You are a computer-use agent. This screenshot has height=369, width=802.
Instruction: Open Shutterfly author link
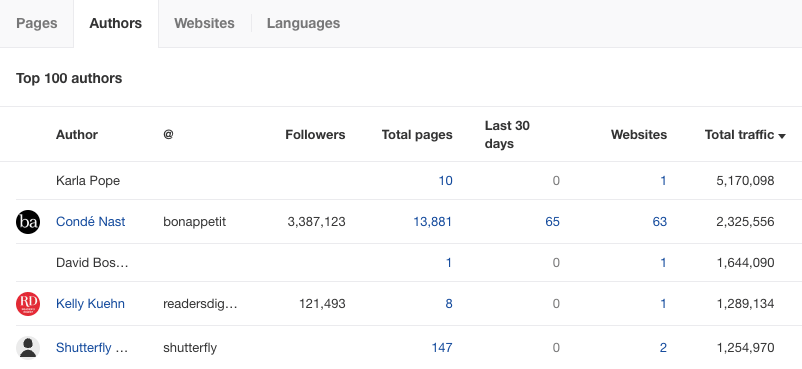[92, 348]
